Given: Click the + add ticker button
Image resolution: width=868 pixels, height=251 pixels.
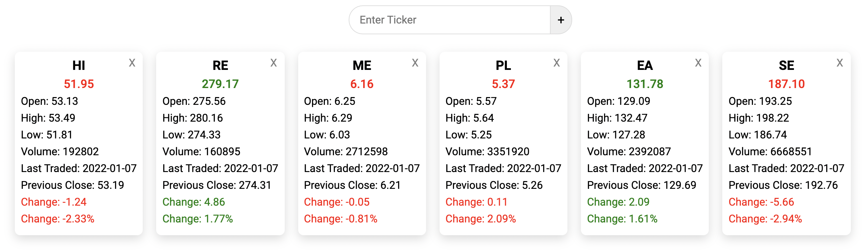Looking at the screenshot, I should (561, 19).
